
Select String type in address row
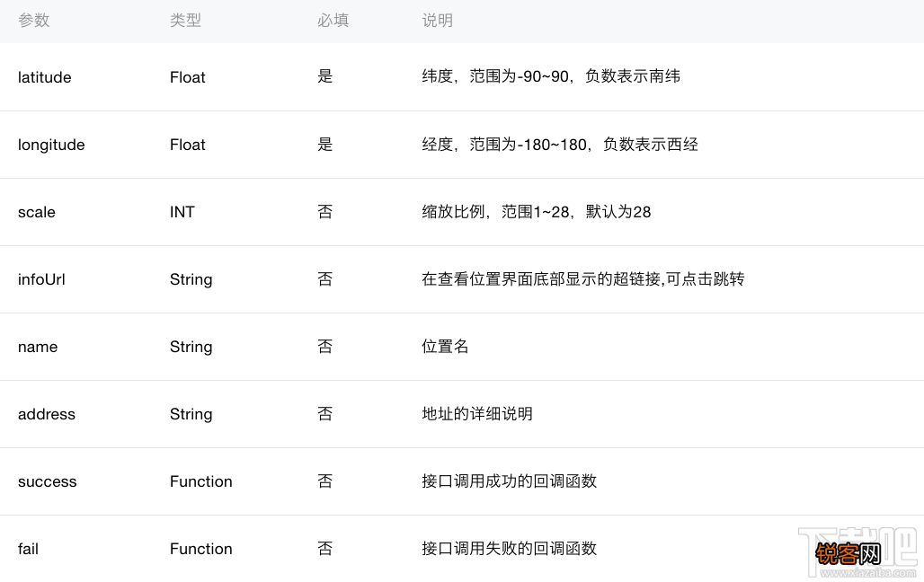[x=191, y=414]
